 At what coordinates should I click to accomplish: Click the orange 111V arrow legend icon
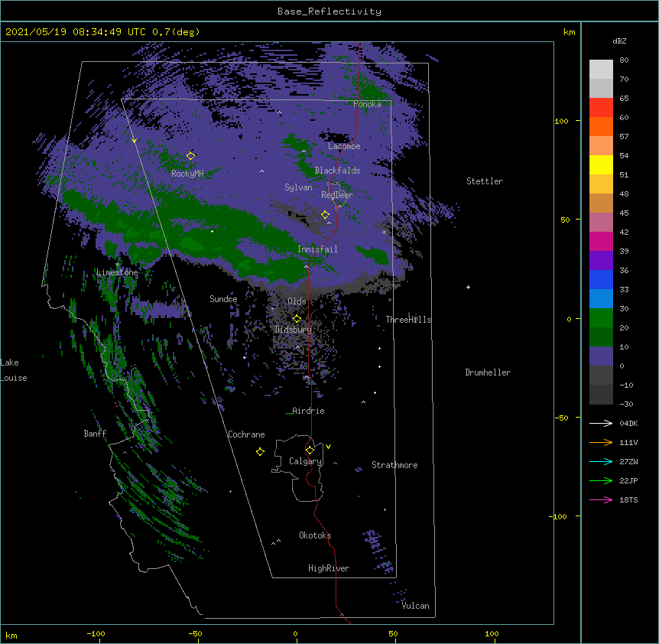[601, 442]
